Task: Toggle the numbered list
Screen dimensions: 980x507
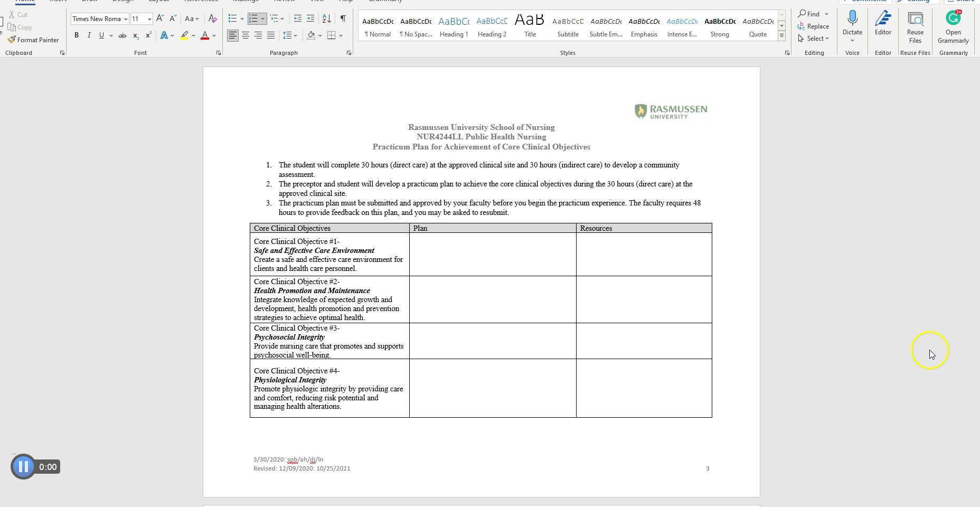Action: pos(254,18)
